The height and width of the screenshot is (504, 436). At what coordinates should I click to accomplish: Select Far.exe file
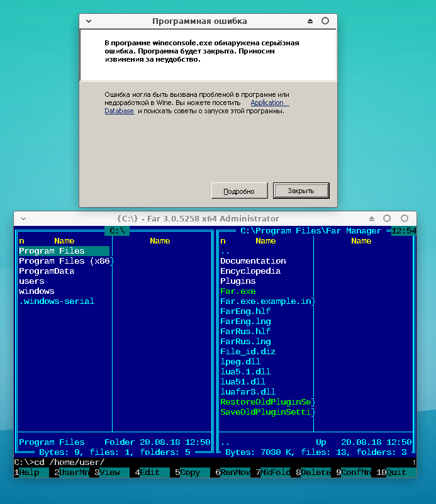coord(238,291)
